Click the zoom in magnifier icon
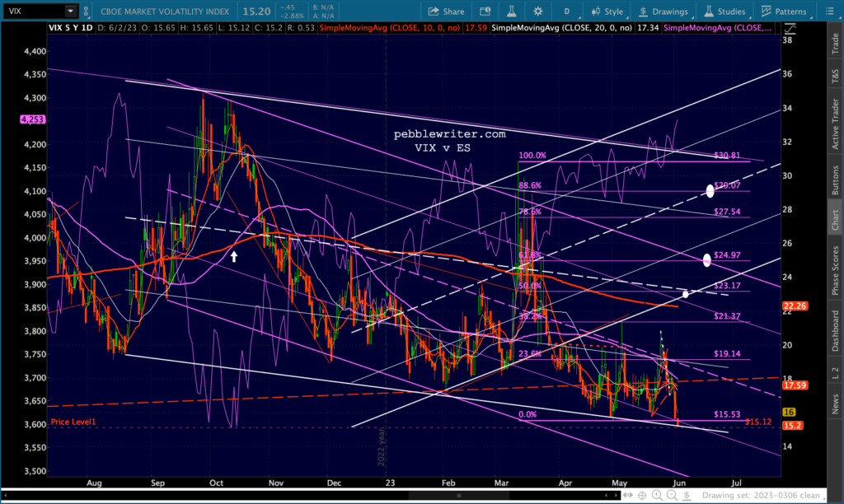The width and height of the screenshot is (844, 504). click(657, 496)
